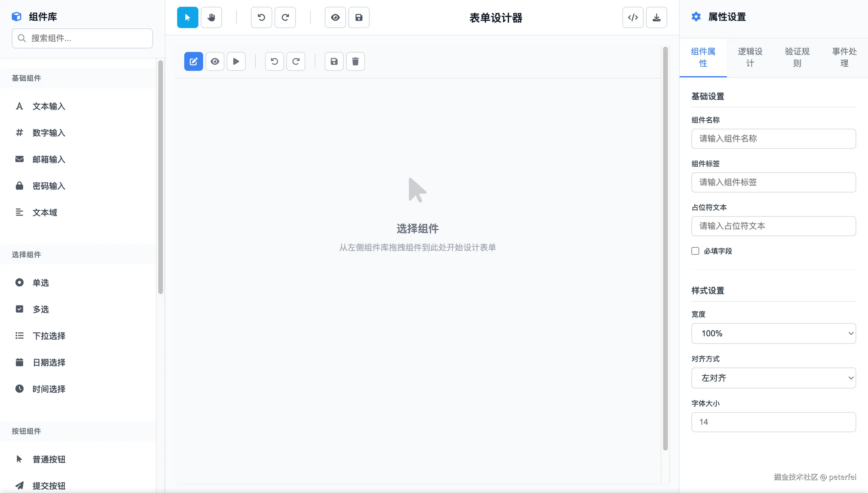Toggle the eye icon in canvas toolbar

(215, 61)
